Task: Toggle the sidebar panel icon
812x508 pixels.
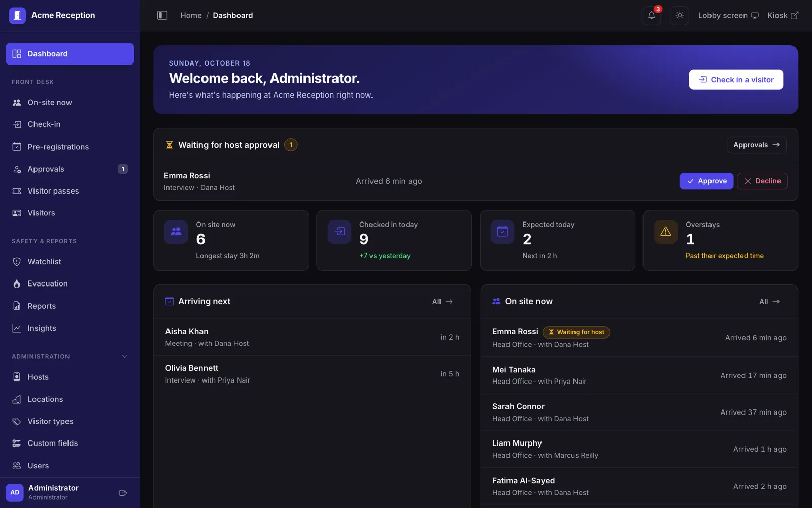Action: pos(162,15)
